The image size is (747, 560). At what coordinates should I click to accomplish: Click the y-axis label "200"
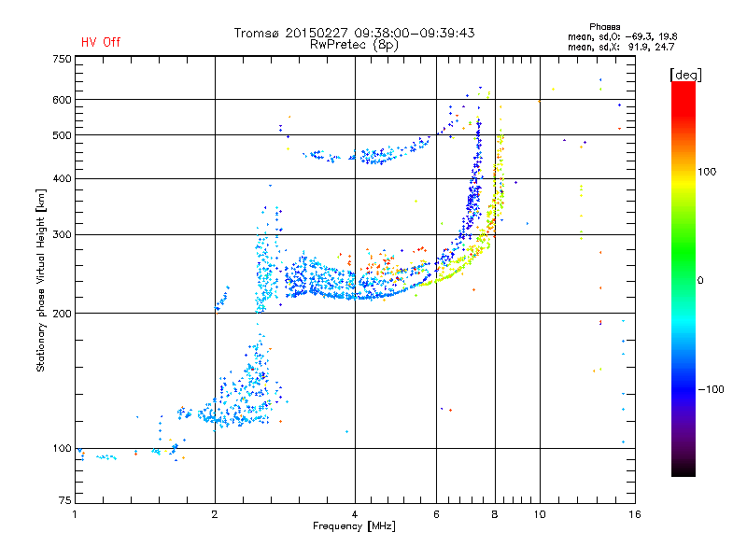point(62,314)
